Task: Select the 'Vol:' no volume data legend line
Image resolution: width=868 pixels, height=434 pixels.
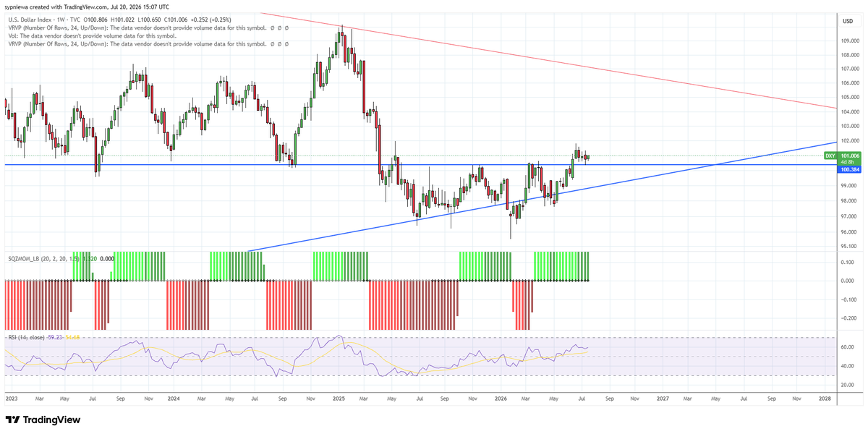Action: click(91, 35)
